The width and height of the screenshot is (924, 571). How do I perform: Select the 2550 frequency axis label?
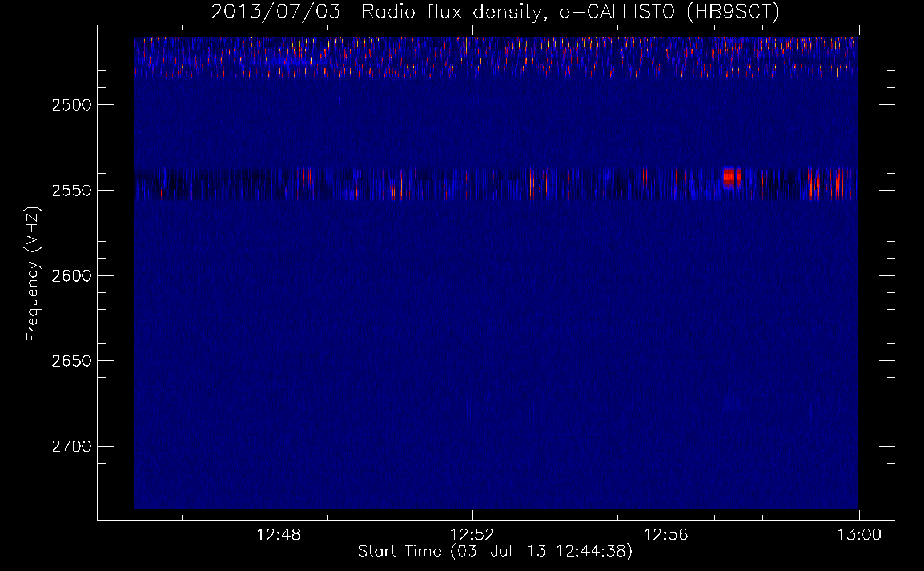tap(71, 190)
